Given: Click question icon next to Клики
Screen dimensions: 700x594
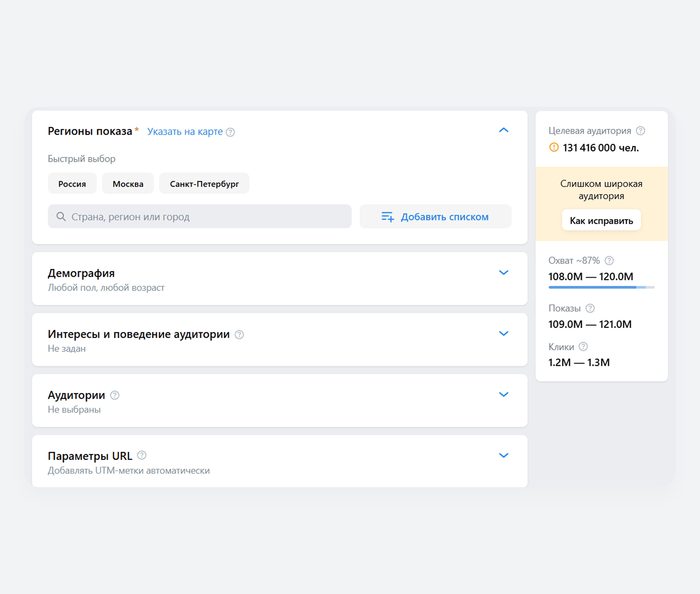Looking at the screenshot, I should click(x=583, y=346).
